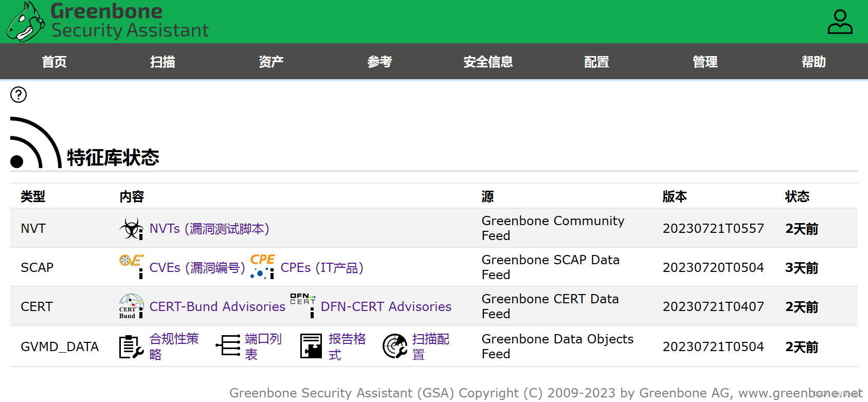Select version 20230721T0407

tap(713, 307)
